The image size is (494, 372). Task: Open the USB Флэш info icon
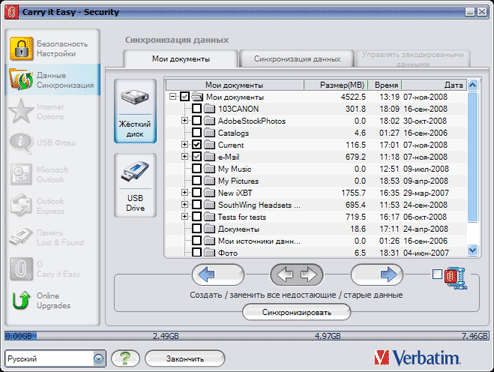(21, 143)
